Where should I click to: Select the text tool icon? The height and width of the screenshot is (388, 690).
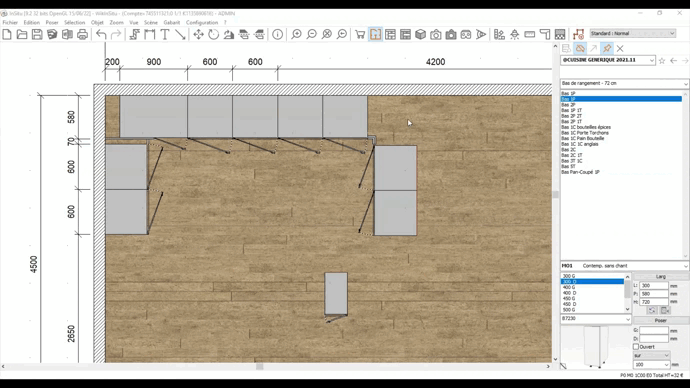(165, 34)
